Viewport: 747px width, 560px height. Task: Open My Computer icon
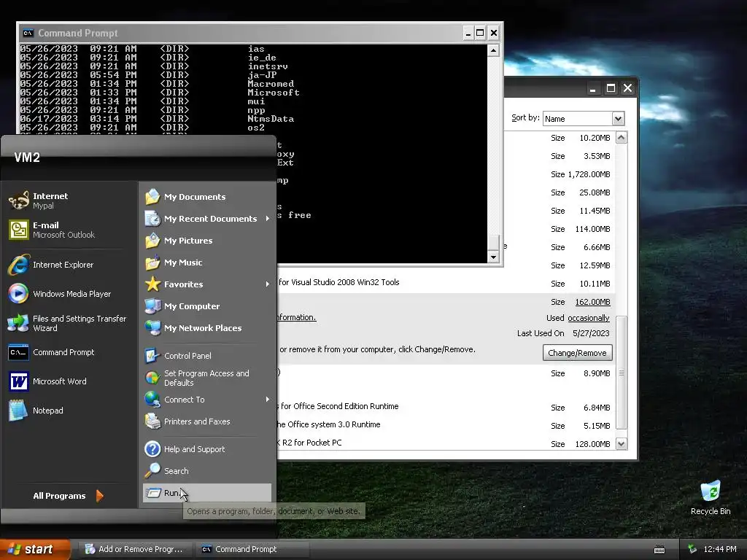pyautogui.click(x=152, y=306)
